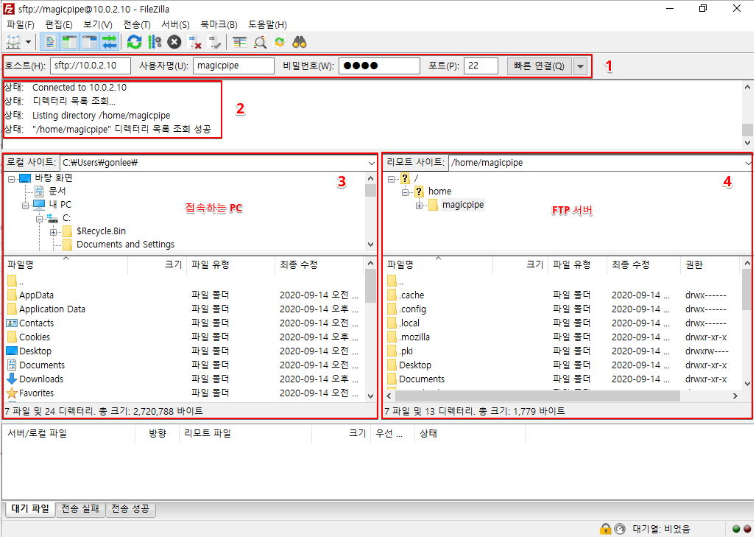Expand the $Recycle.Bin tree node

point(53,232)
